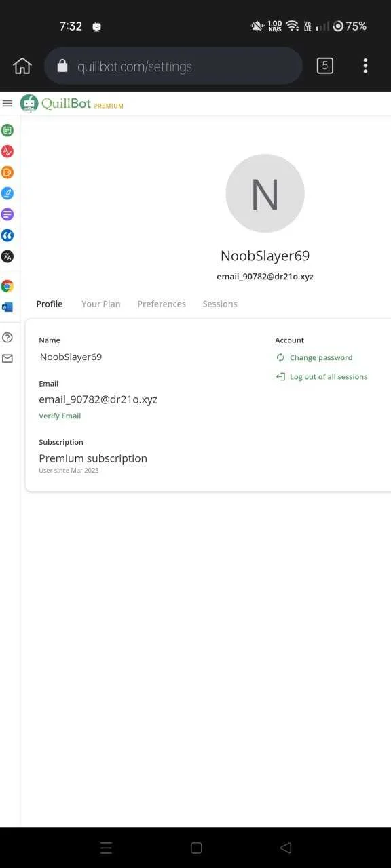Open the hamburger menu beside QuillBot logo
The width and height of the screenshot is (391, 868).
(7, 103)
